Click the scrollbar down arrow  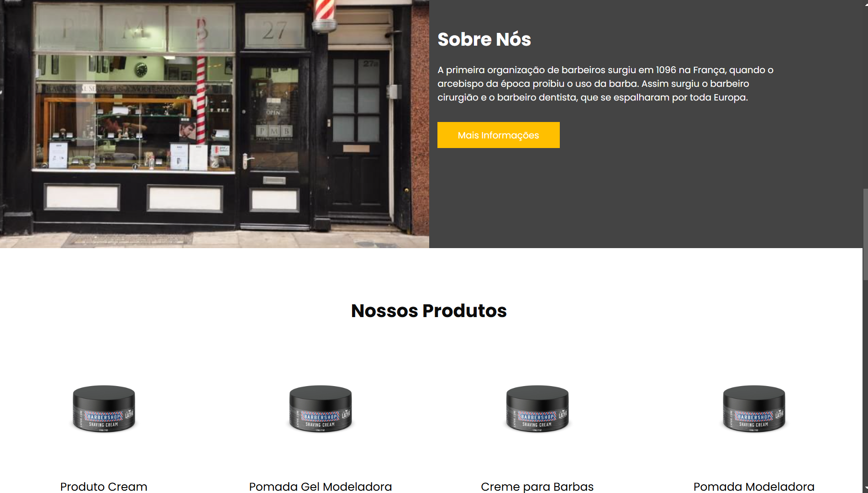(865, 489)
